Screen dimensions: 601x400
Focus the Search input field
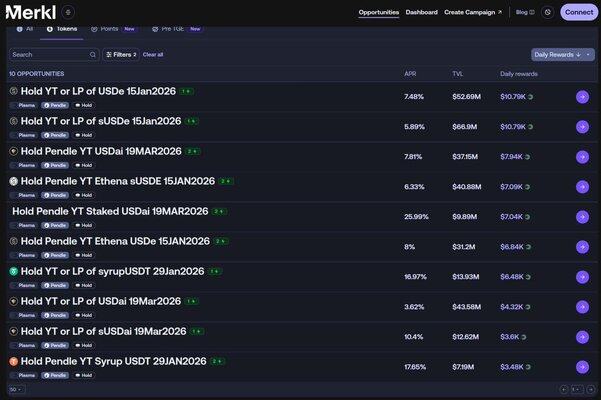coord(50,54)
